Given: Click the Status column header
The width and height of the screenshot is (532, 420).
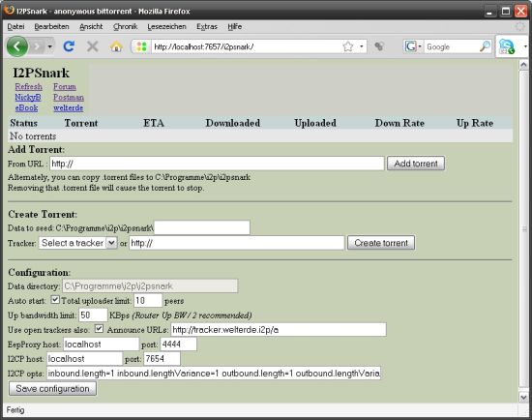Looking at the screenshot, I should pos(23,123).
